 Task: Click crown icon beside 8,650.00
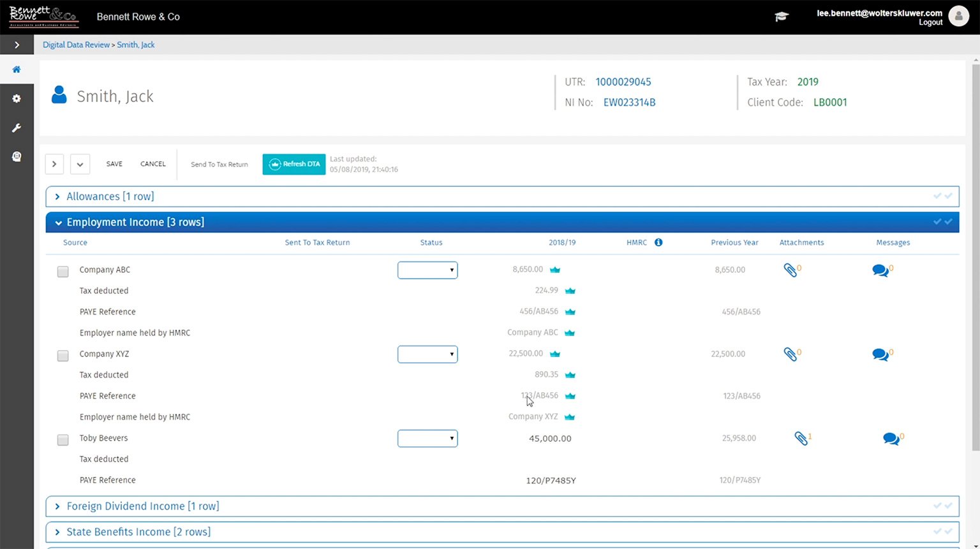click(555, 270)
